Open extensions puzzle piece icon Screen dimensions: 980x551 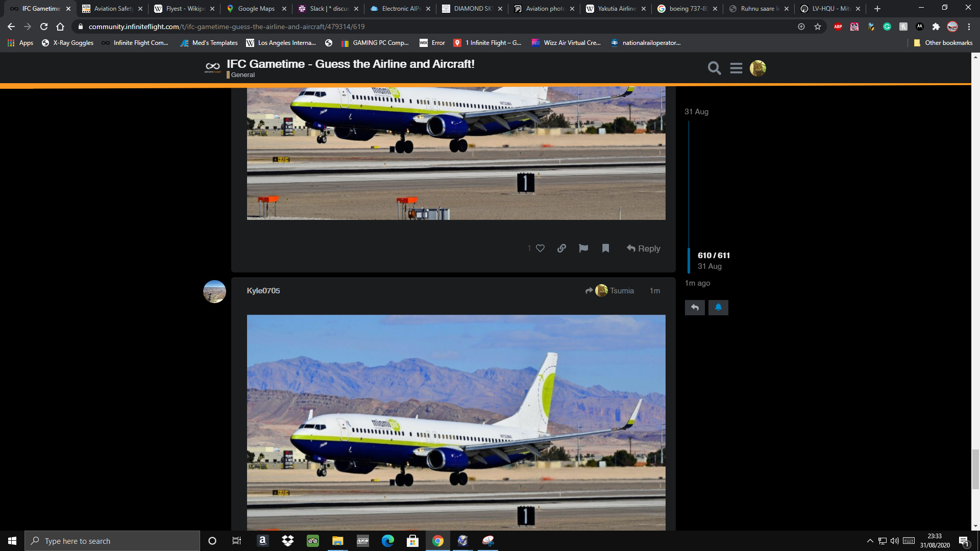(936, 27)
